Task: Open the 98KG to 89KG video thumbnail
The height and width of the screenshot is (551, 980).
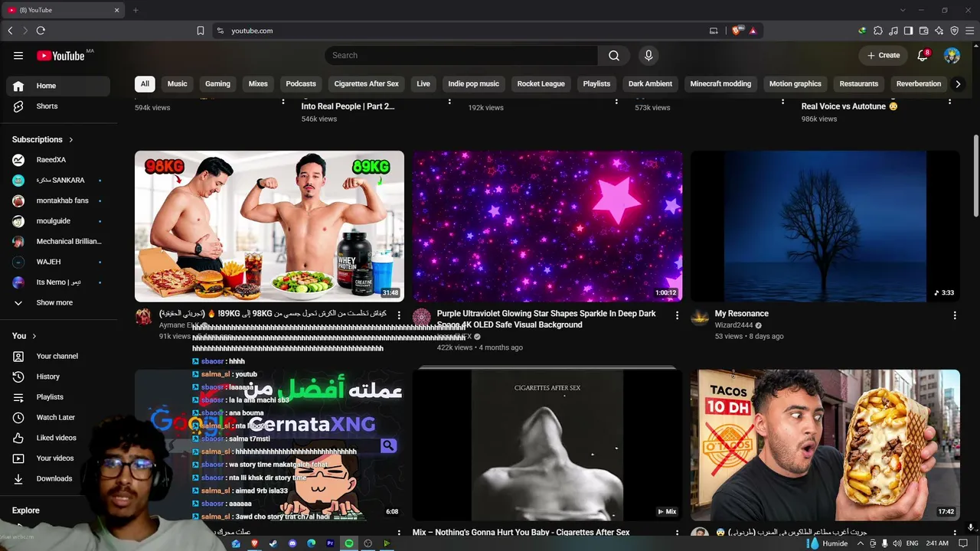Action: 269,227
